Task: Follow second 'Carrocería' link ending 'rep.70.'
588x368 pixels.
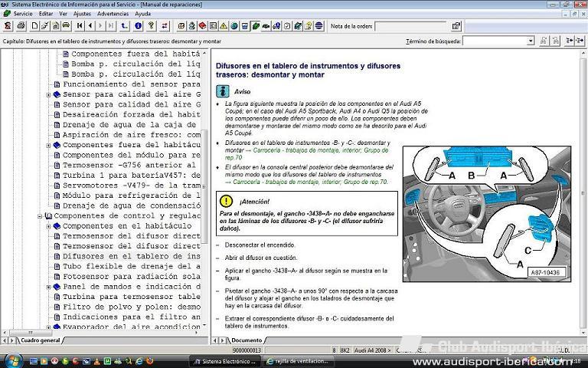Action: coord(310,182)
